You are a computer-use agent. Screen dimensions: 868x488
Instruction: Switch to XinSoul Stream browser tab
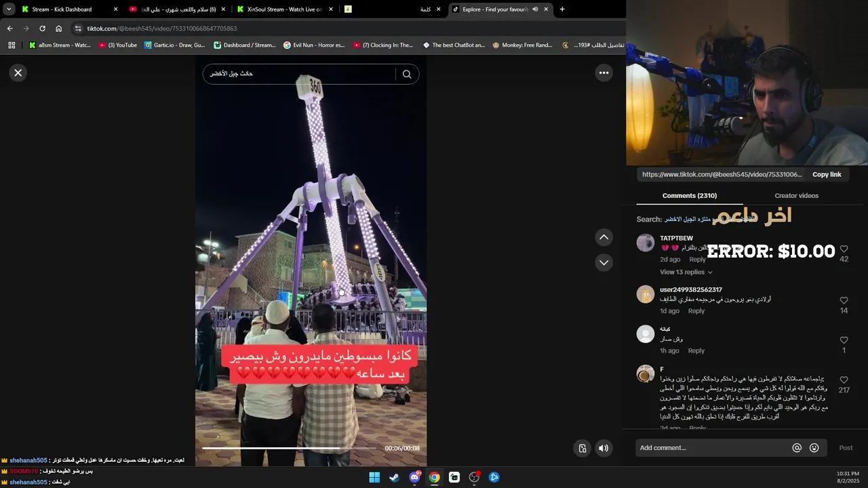tap(285, 9)
